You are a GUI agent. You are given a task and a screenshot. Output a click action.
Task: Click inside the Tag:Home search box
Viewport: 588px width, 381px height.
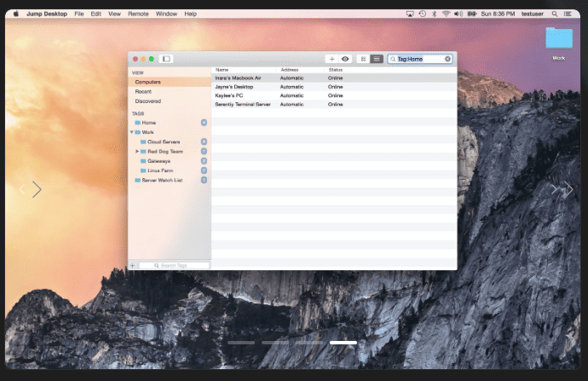(x=419, y=59)
